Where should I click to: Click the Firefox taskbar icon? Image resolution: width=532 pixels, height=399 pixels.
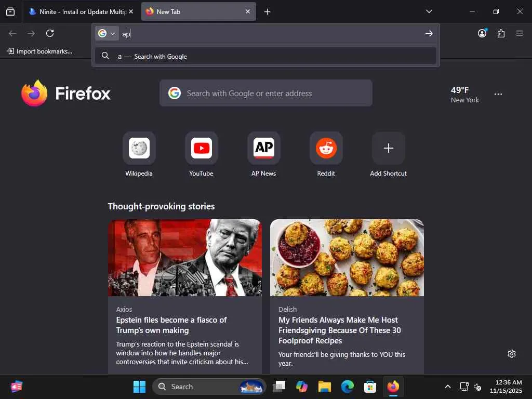point(393,387)
